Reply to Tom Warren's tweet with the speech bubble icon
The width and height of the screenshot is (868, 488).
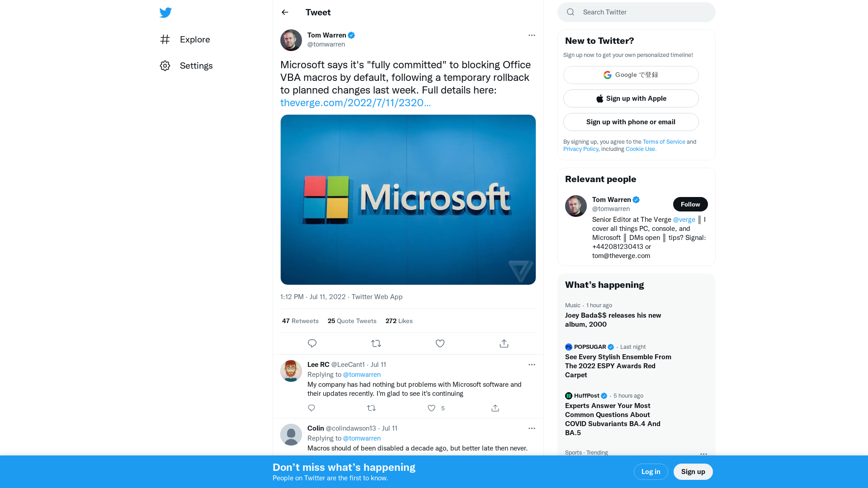[x=312, y=343]
